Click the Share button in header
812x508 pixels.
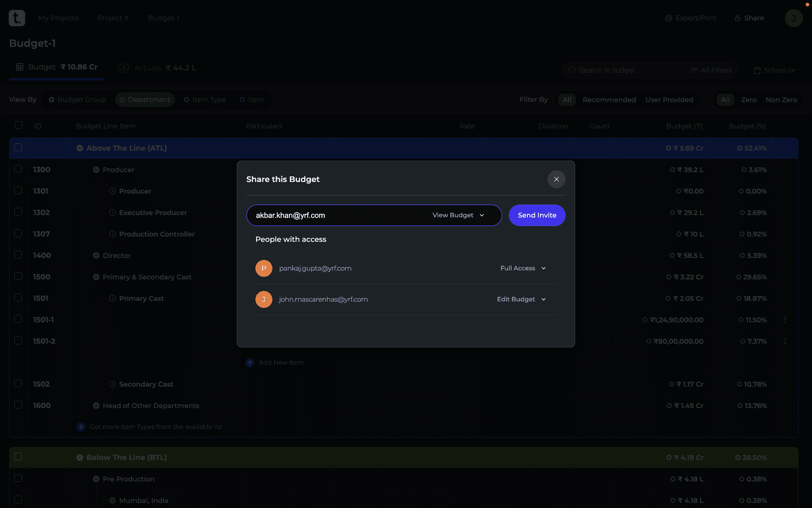(749, 18)
